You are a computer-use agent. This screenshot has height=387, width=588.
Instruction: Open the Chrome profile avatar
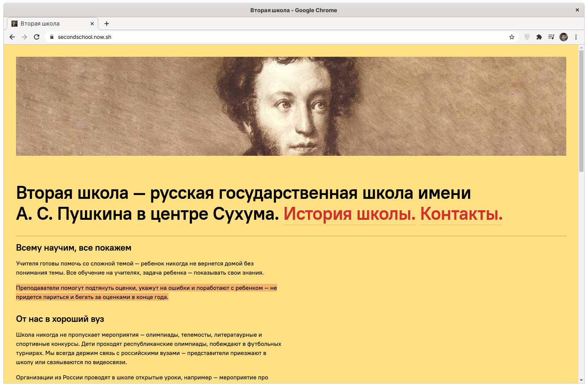564,37
